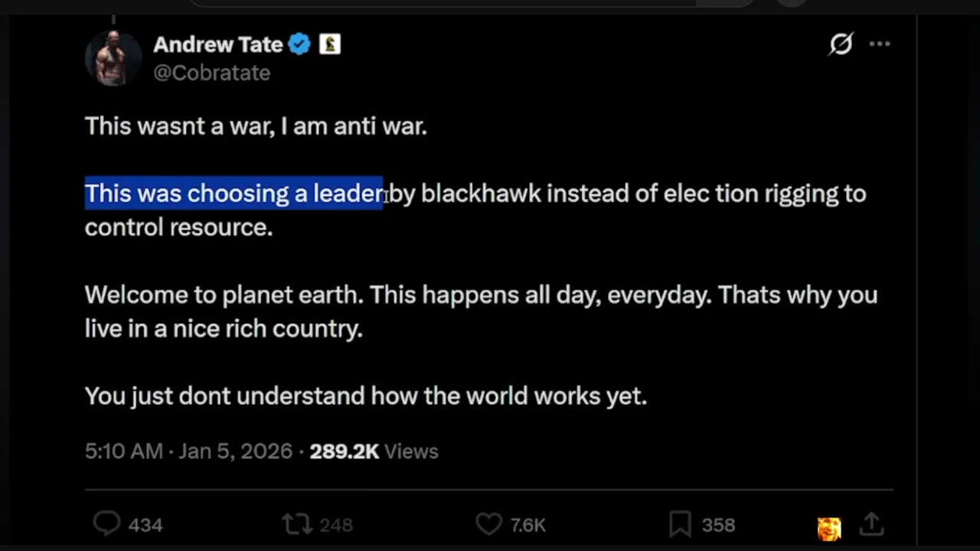Click the blue verified checkmark badge
The image size is (980, 551).
pyautogui.click(x=299, y=44)
